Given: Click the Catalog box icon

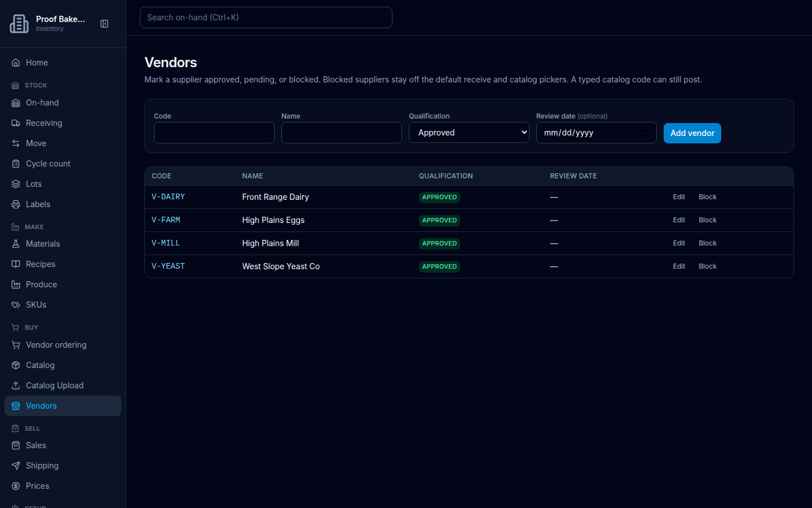Looking at the screenshot, I should (x=16, y=365).
